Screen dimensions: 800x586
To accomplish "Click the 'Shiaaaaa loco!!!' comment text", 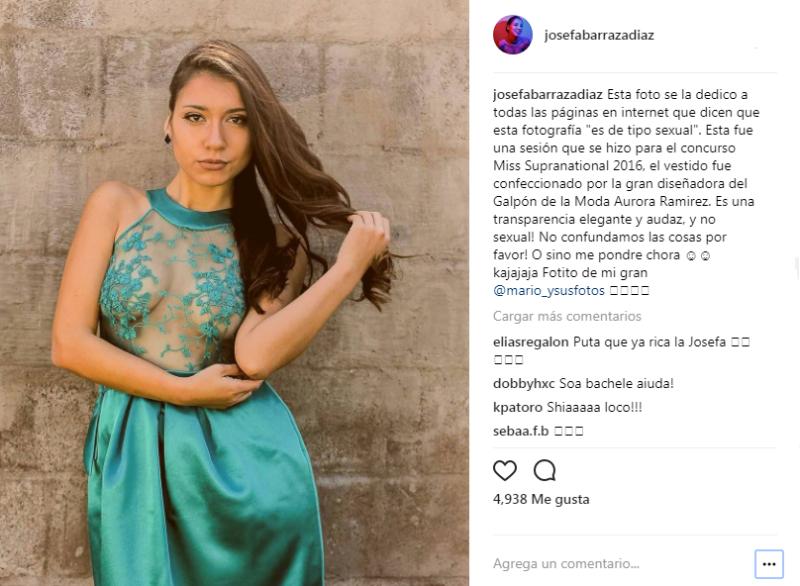I will (x=594, y=407).
